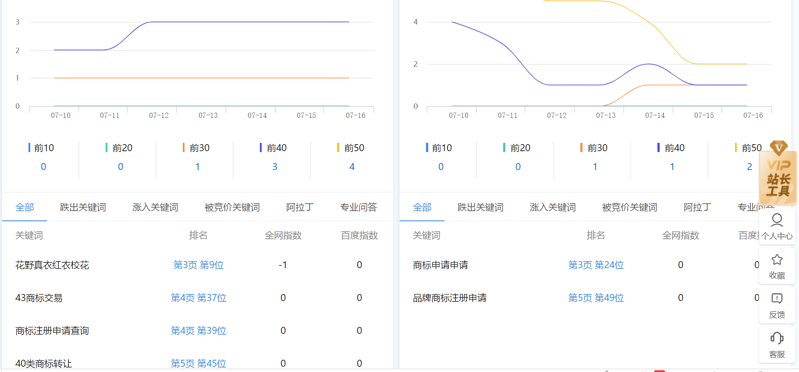Open ranking link 第4页 第39位
The height and width of the screenshot is (372, 799).
tap(199, 331)
